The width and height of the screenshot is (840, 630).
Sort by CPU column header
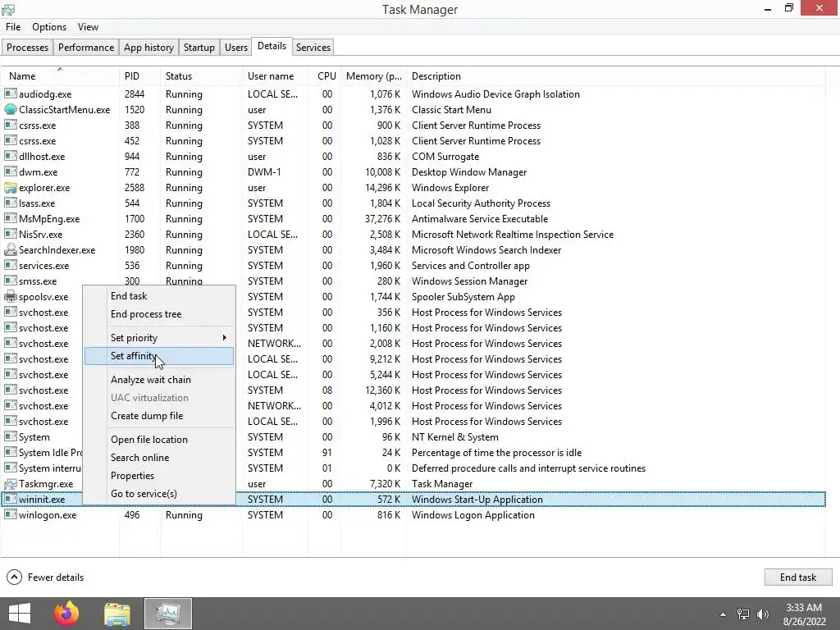(326, 76)
